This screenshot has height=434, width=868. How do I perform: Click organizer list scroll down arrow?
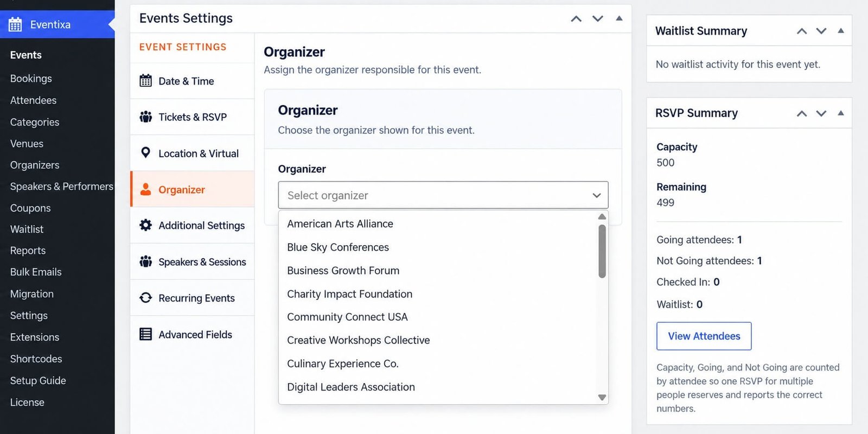coord(602,398)
